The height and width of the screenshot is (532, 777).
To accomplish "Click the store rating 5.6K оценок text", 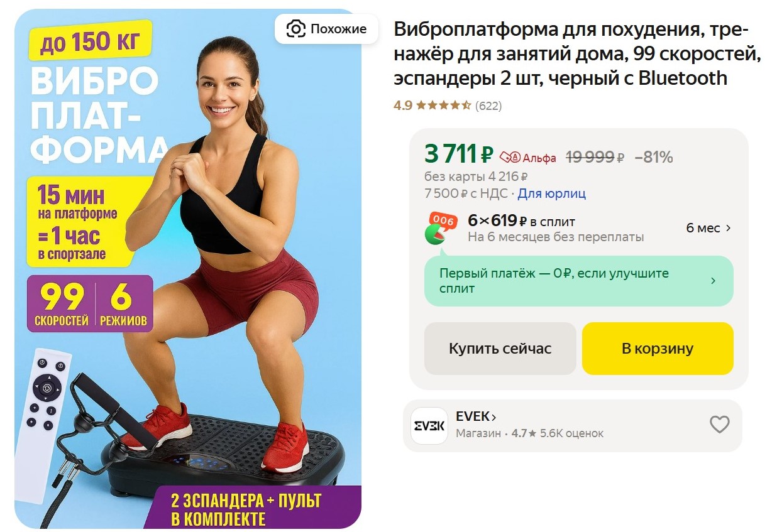I will pos(571,433).
